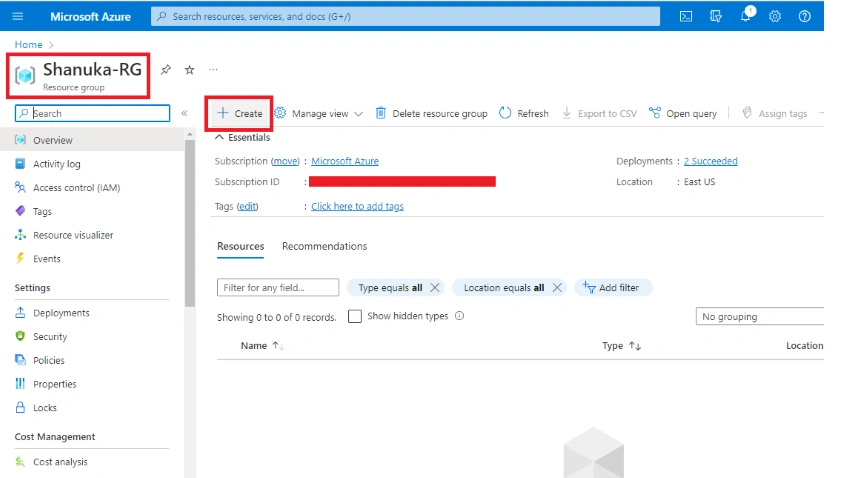Sort by the Location column header
850x478 pixels.
[x=804, y=345]
